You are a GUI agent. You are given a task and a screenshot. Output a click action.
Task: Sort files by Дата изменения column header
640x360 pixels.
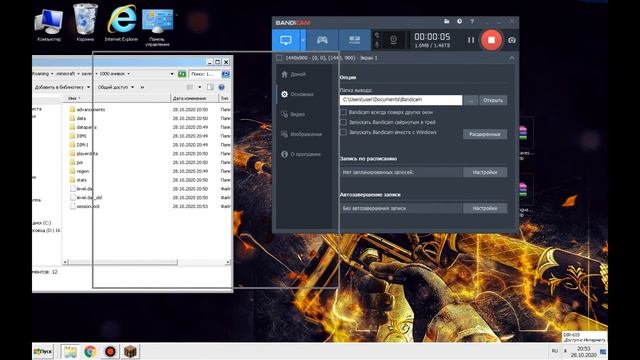pyautogui.click(x=194, y=98)
